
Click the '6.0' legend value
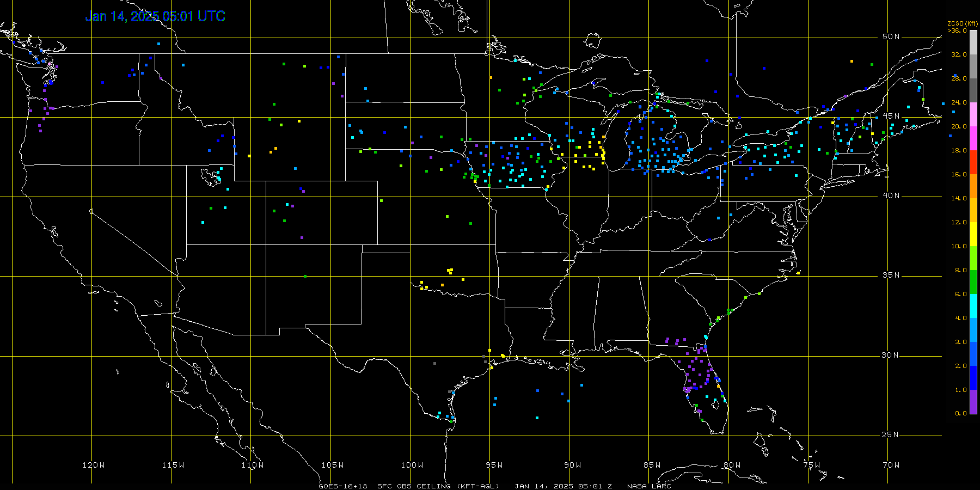961,294
